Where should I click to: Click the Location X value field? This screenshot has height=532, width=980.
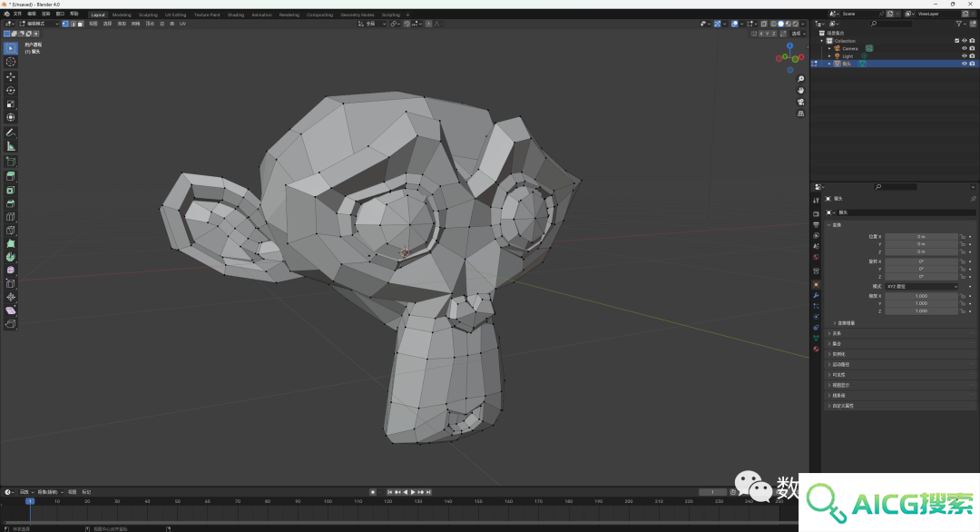point(921,236)
